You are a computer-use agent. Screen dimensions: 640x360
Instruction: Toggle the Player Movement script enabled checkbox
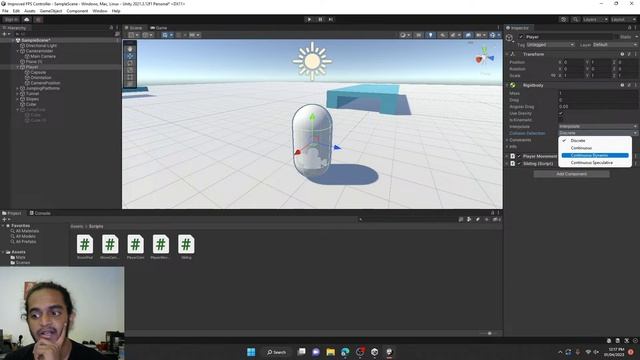coord(519,156)
